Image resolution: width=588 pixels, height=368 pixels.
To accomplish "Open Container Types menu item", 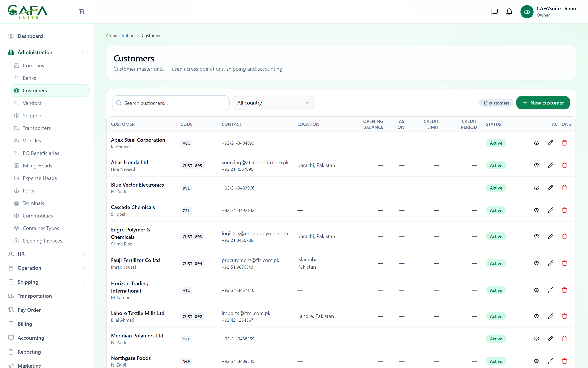I will (x=50, y=228).
